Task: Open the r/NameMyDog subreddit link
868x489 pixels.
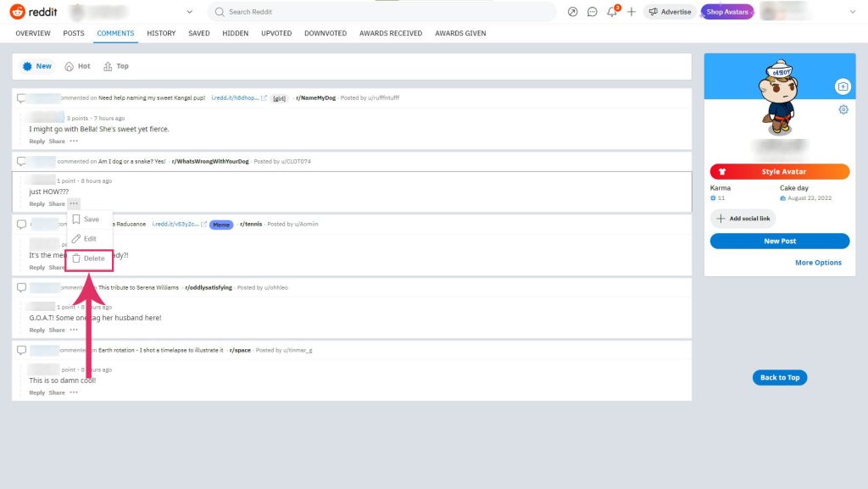Action: click(x=315, y=98)
